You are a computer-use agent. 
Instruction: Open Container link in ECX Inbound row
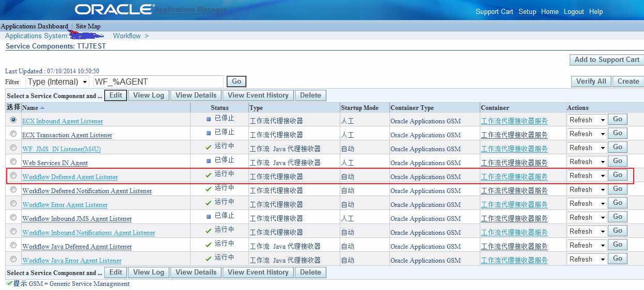click(514, 121)
